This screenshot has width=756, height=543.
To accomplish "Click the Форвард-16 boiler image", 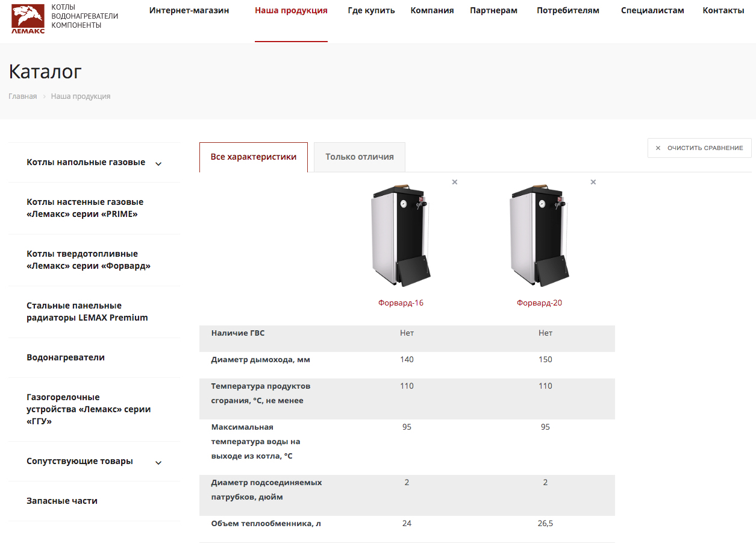I will coord(402,236).
